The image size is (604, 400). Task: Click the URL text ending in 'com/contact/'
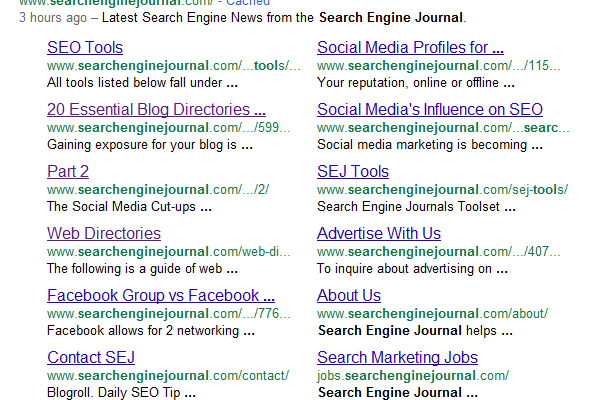(x=168, y=376)
